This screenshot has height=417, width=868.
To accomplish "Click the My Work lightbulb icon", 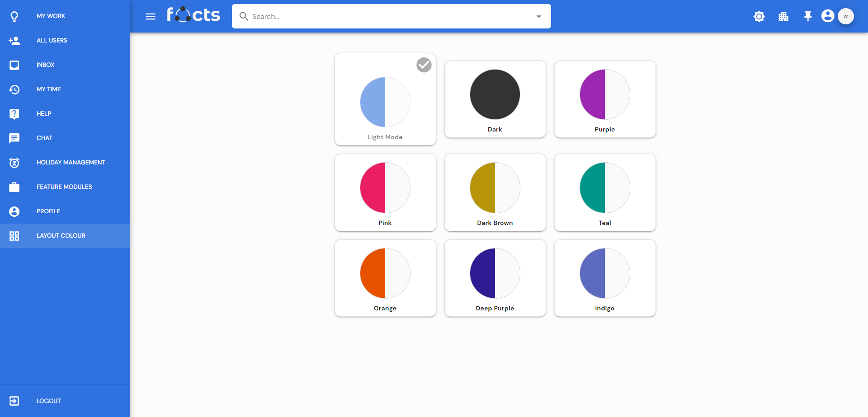I will [14, 16].
